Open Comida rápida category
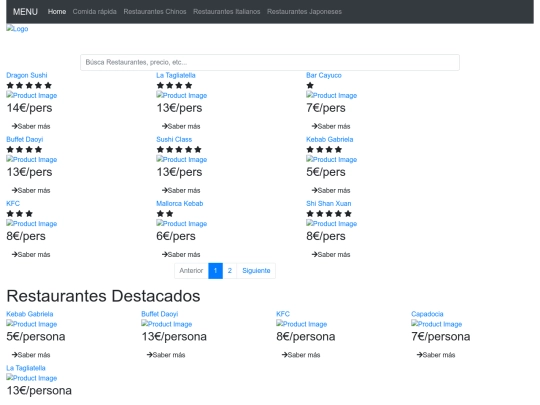The width and height of the screenshot is (540, 405). [x=94, y=12]
